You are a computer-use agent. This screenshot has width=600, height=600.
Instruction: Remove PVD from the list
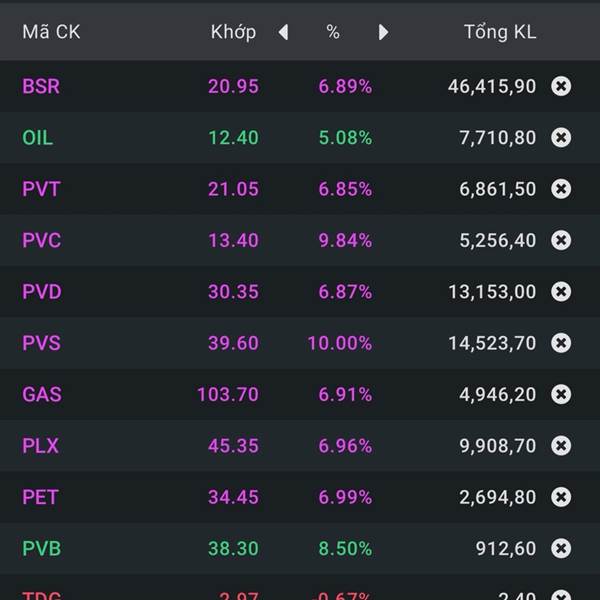[x=561, y=292]
